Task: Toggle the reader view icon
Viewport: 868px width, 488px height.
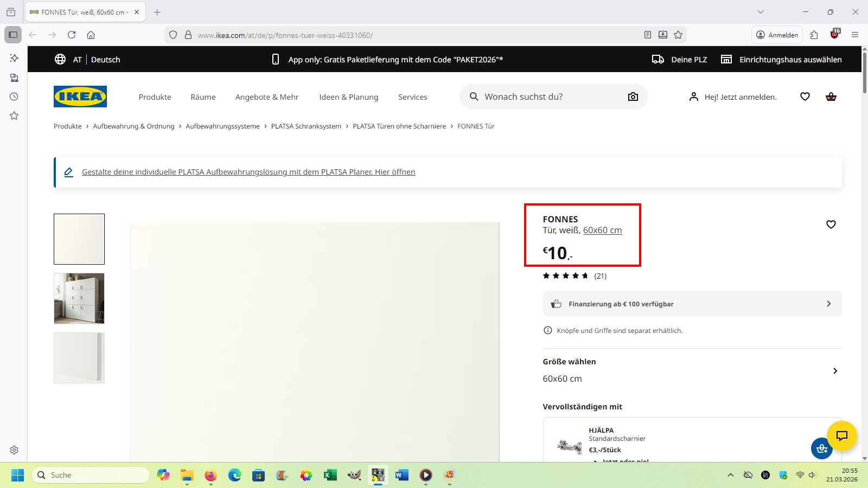Action: (x=647, y=35)
